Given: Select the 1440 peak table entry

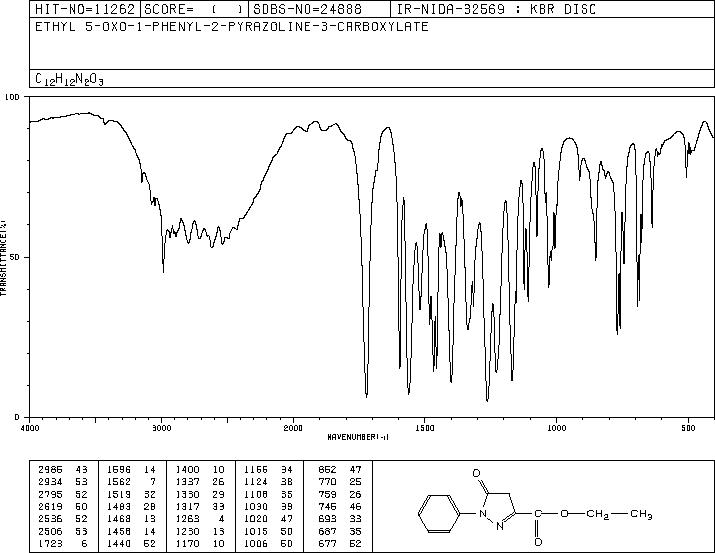Looking at the screenshot, I should pyautogui.click(x=131, y=543).
